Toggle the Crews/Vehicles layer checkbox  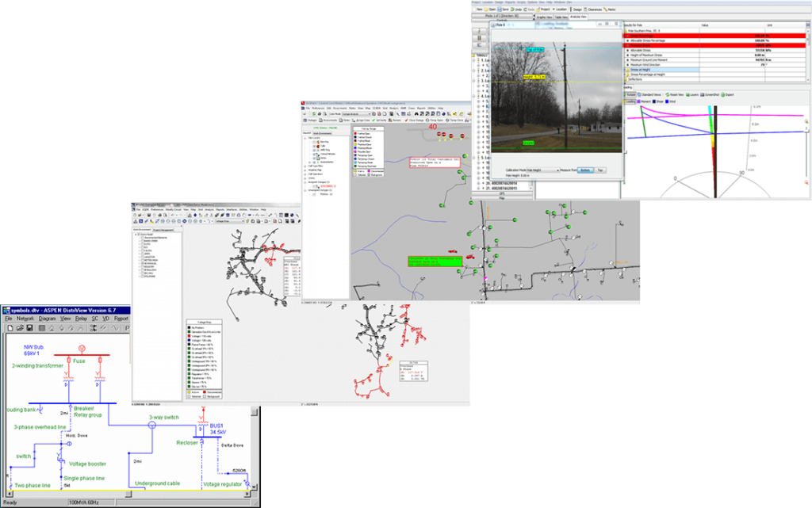click(x=314, y=155)
